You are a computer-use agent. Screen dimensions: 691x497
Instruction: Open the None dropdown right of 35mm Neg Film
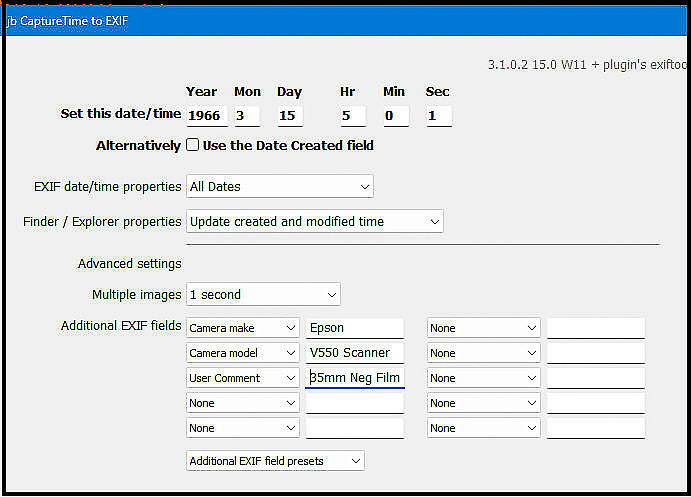[483, 378]
